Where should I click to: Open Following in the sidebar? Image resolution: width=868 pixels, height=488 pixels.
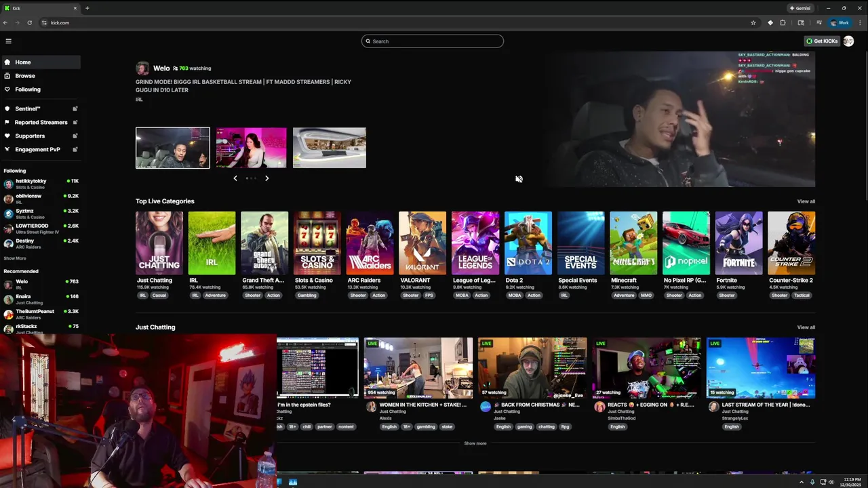coord(41,89)
